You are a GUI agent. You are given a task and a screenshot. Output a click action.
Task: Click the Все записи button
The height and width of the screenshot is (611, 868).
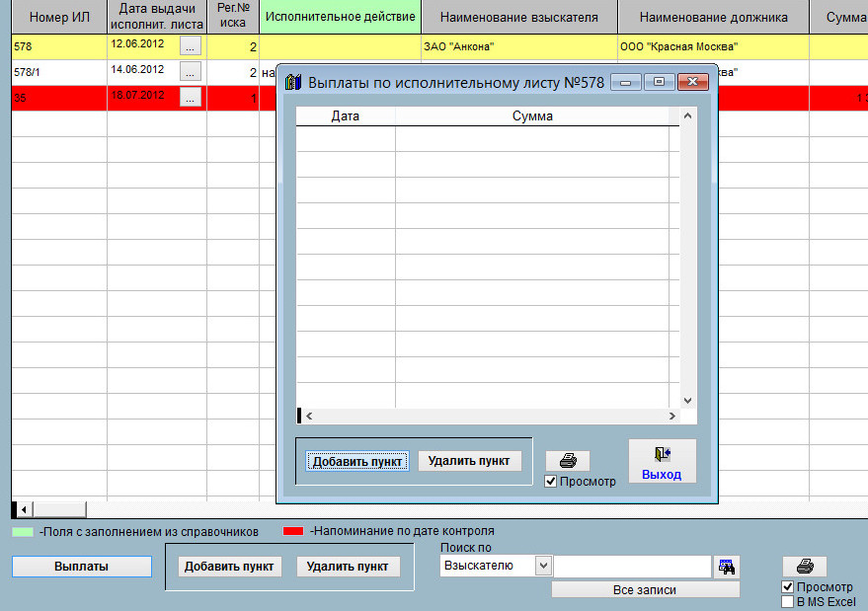click(645, 590)
